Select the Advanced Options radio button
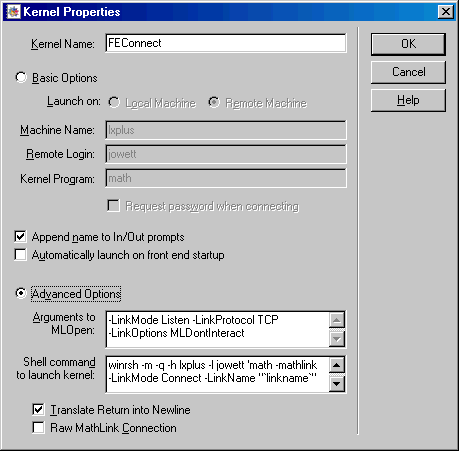 (21, 293)
